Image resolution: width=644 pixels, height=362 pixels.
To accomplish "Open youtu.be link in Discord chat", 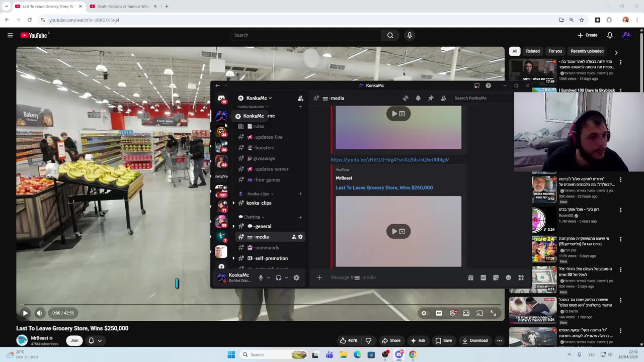I will (x=389, y=160).
